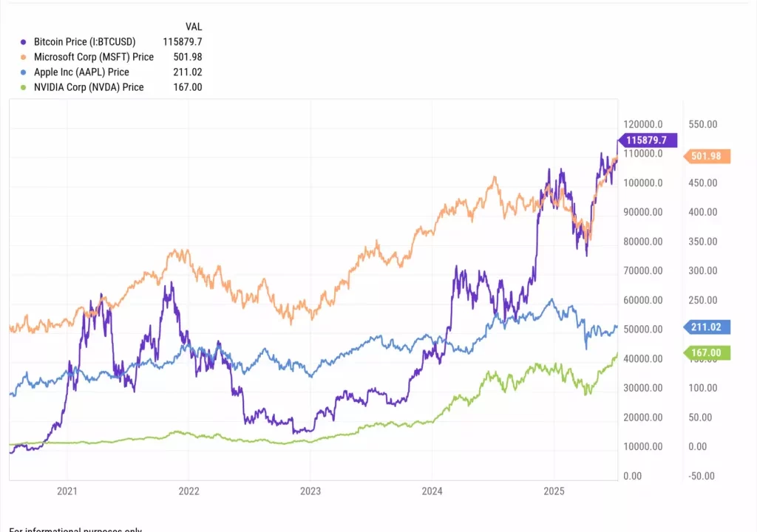Click the blue Apple legend dot
Screen dimensions: 757x532
pos(25,72)
